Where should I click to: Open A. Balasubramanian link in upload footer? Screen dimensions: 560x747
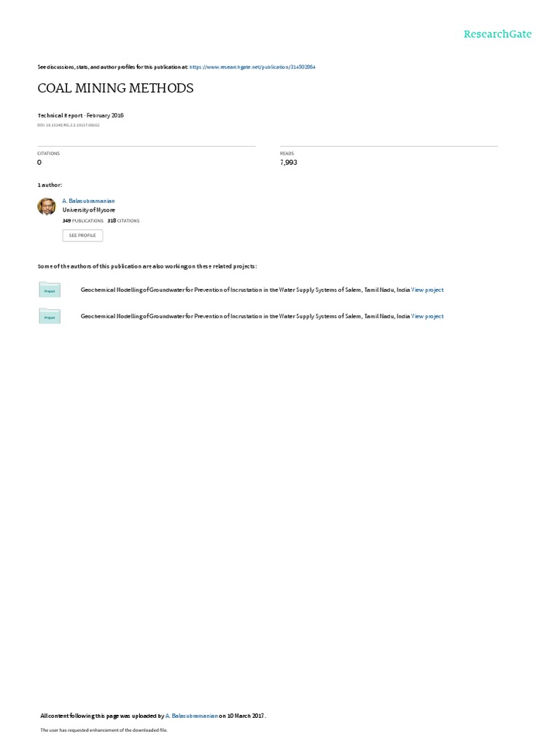coord(192,716)
